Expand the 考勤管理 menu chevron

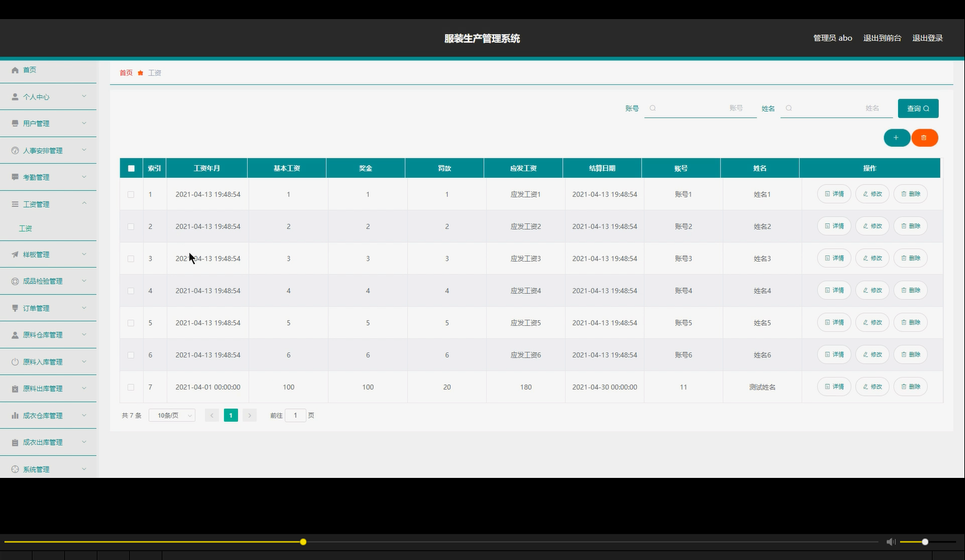[84, 177]
